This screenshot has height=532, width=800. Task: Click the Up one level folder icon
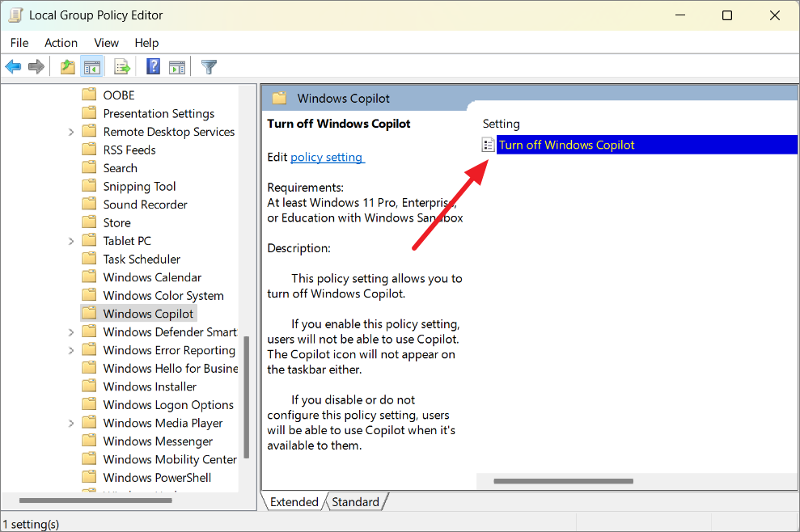(67, 66)
